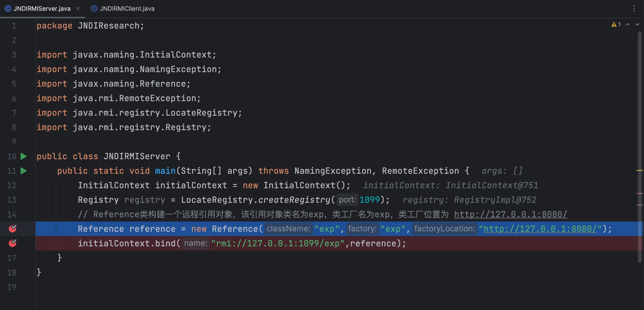644x310 pixels.
Task: Click the inline value registry: RegistryImpl@752
Action: tap(469, 200)
